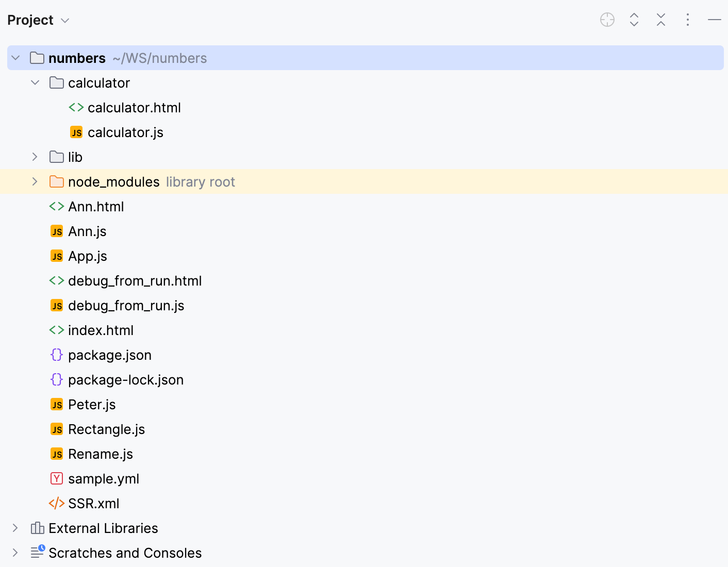The height and width of the screenshot is (567, 728).
Task: Open calculator.html in the tree
Action: 134,107
